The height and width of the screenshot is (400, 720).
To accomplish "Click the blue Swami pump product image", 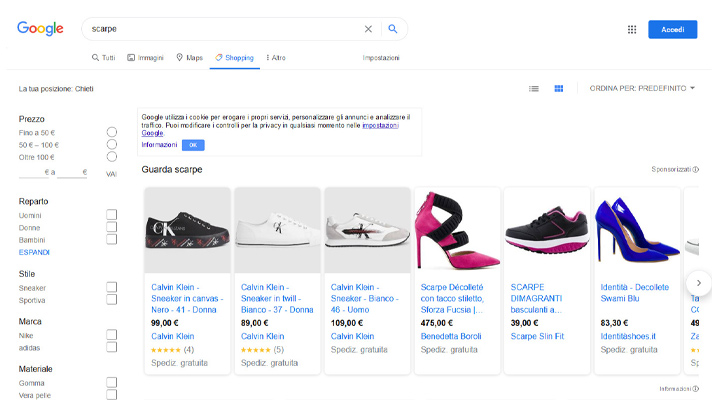I will pyautogui.click(x=637, y=230).
